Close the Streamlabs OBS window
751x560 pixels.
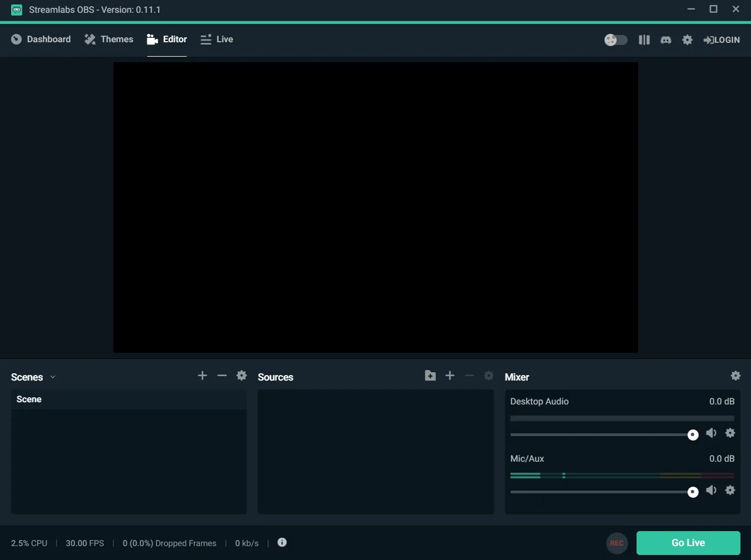pyautogui.click(x=735, y=9)
